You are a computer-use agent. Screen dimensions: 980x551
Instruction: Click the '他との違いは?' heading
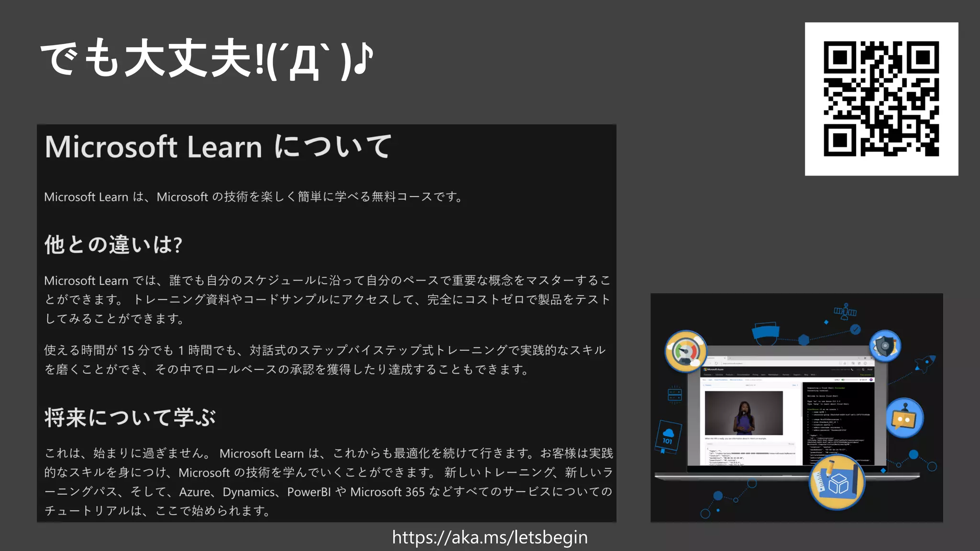(x=113, y=244)
